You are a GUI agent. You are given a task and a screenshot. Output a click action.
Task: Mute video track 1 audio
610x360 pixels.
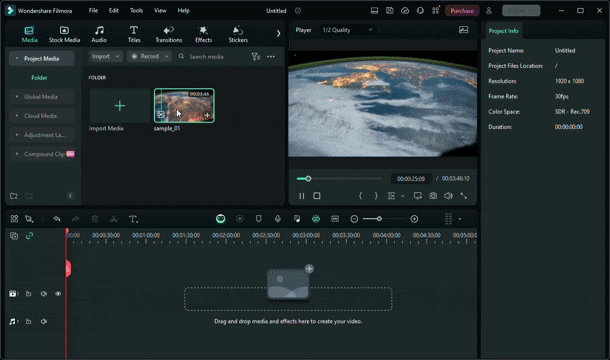click(44, 294)
